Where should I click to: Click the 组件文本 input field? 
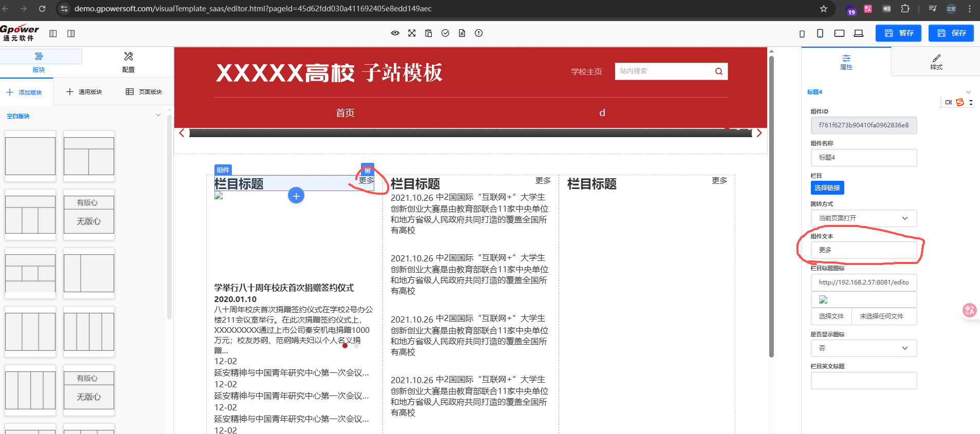click(864, 250)
